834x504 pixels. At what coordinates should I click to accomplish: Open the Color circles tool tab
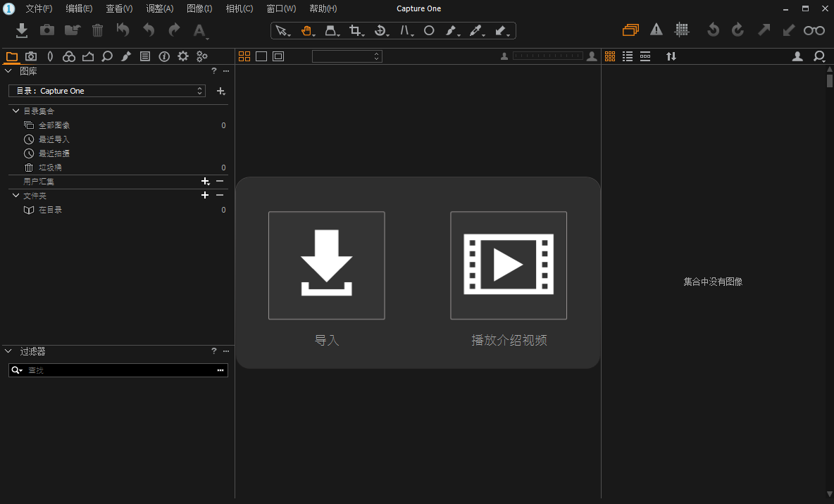coord(68,56)
